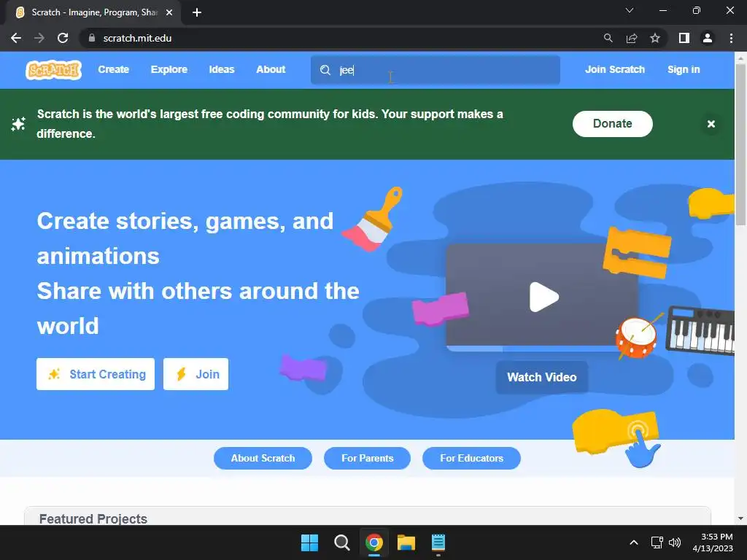Open Notepad app in taskbar

point(438,542)
